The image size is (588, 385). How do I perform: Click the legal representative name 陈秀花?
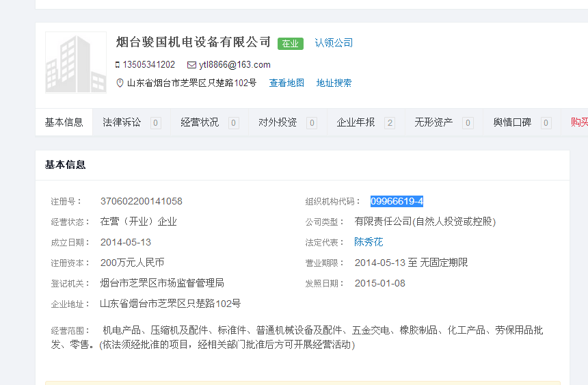(x=369, y=242)
